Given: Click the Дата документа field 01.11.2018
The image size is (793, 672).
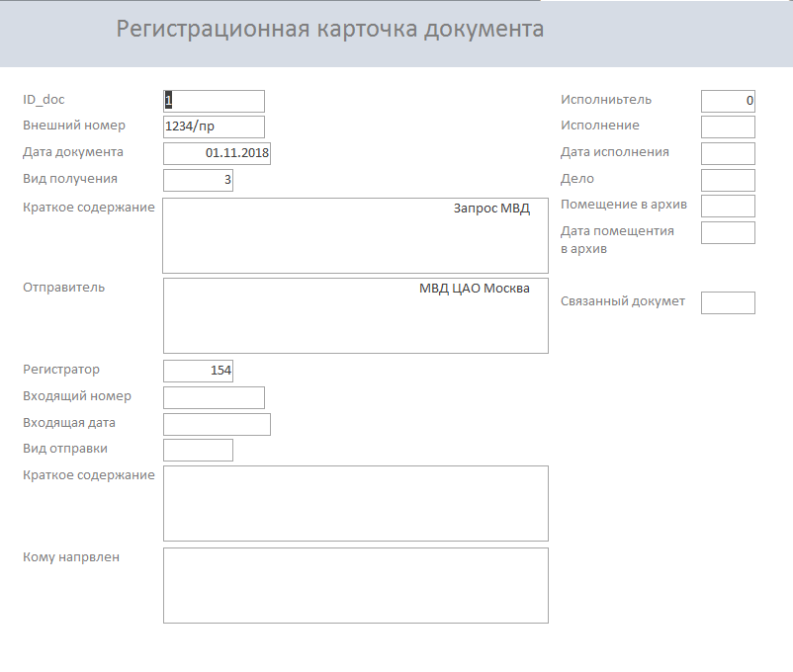Looking at the screenshot, I should [217, 154].
